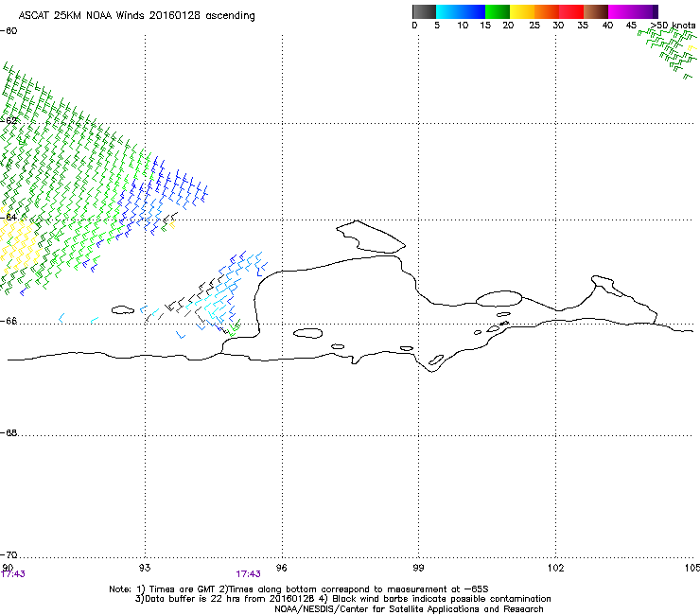700x615 pixels.
Task: Click the latitude label '-70'
Action: tap(9, 554)
